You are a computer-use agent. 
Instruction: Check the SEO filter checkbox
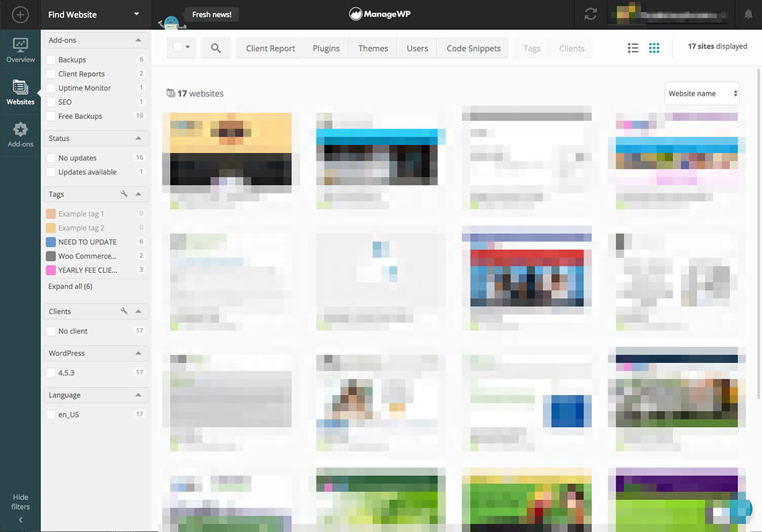click(x=51, y=102)
